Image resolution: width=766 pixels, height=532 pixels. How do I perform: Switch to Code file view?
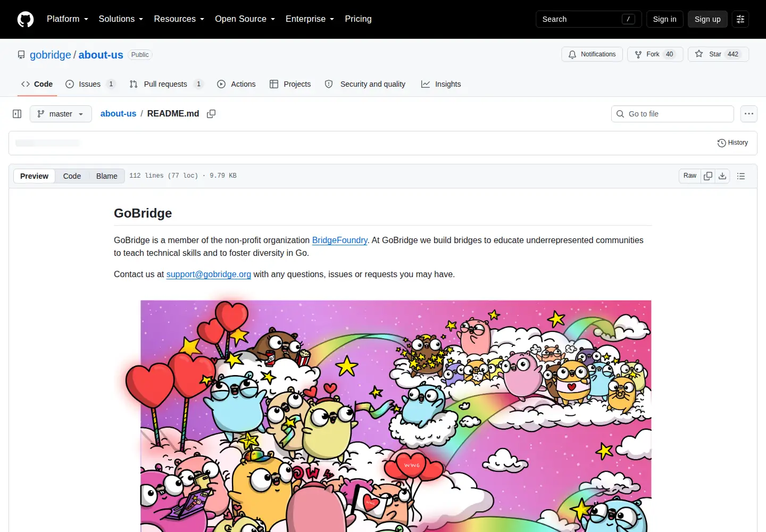pos(72,176)
